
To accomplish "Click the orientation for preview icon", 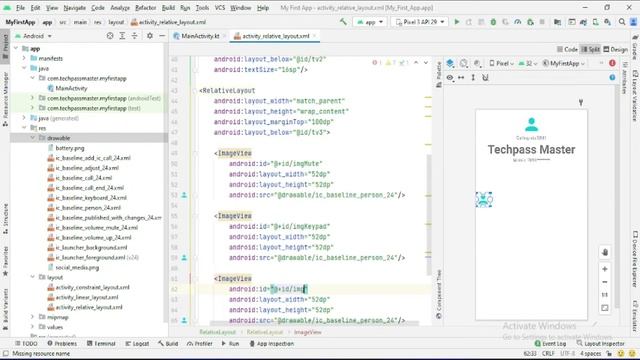I will (464, 63).
